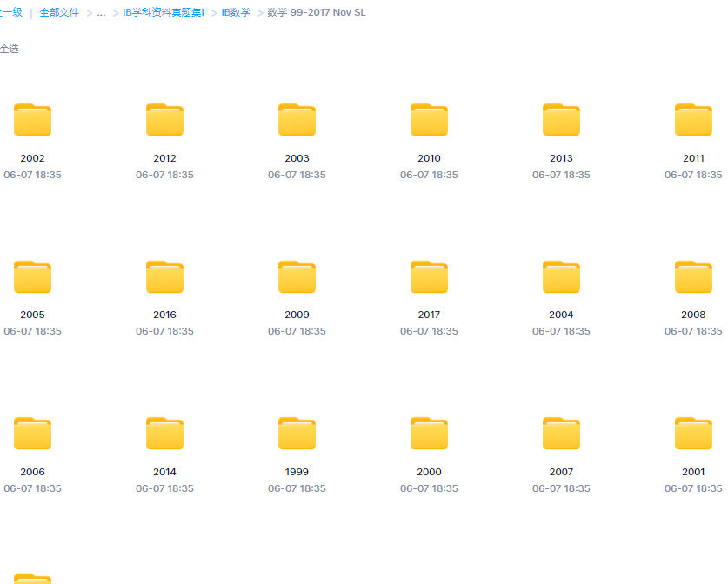
Task: Open the 2011 folder icon
Action: click(693, 120)
